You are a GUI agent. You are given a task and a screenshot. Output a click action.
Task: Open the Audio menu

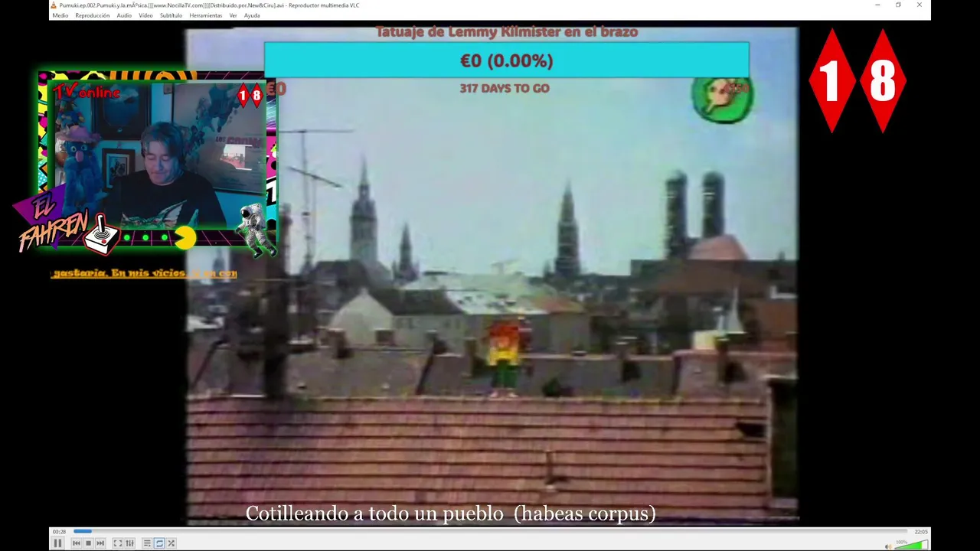(124, 15)
